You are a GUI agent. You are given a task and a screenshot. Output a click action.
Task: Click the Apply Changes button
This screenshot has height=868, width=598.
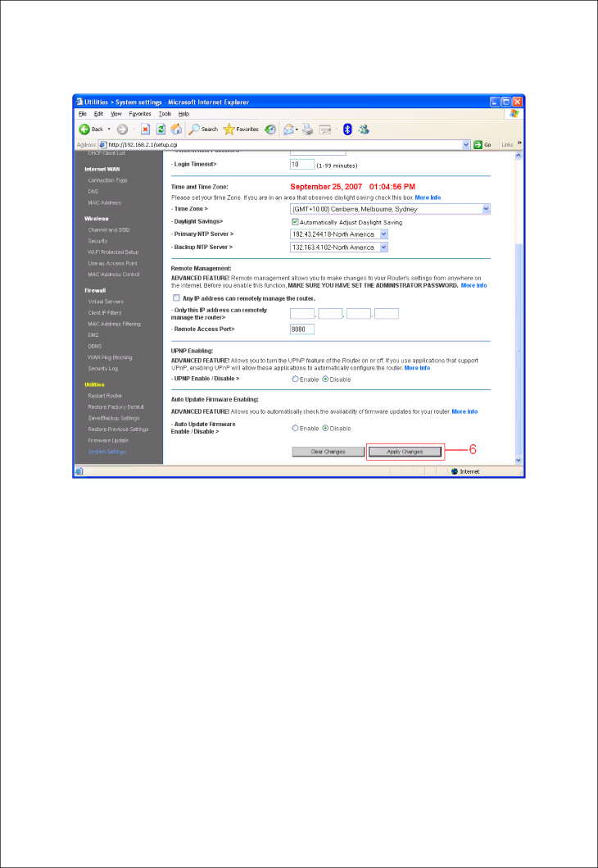click(x=405, y=452)
